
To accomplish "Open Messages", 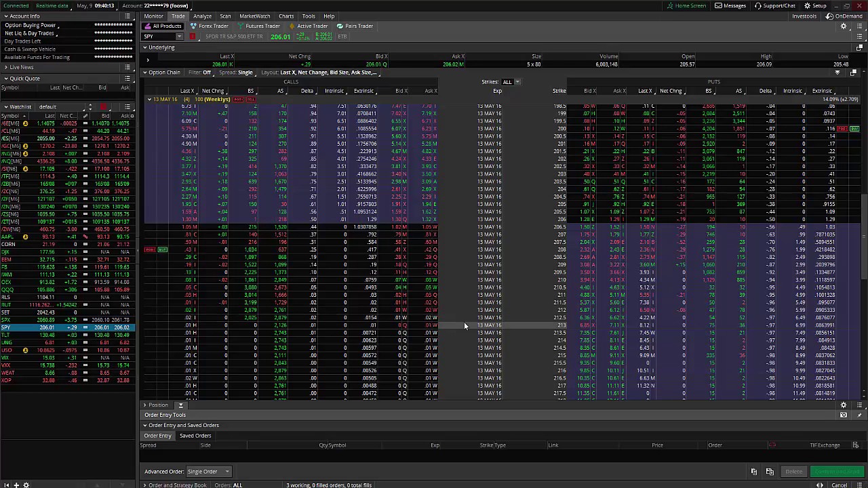I will pos(730,5).
